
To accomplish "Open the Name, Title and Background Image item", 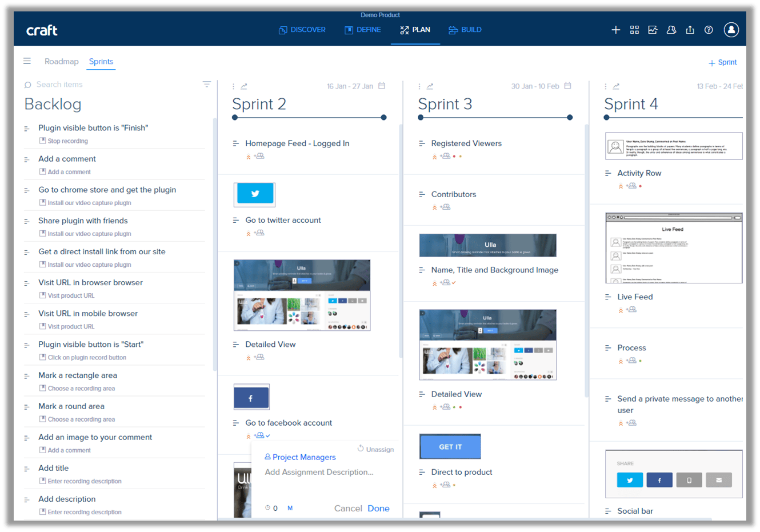I will point(495,270).
